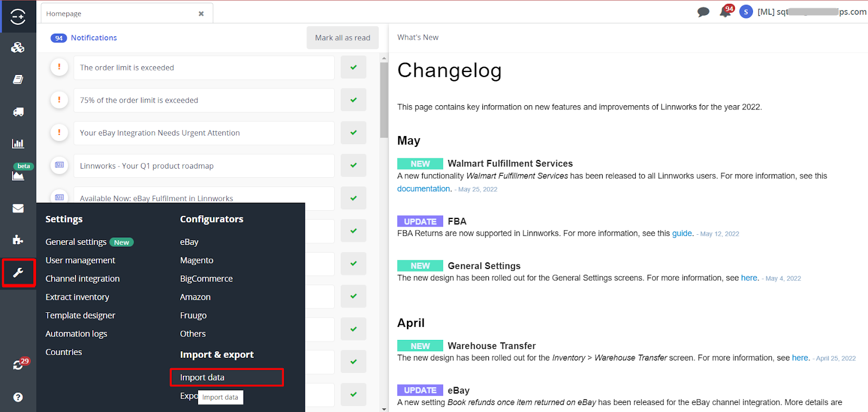Open the notification bell with 94 badge
The width and height of the screenshot is (868, 412).
[725, 11]
